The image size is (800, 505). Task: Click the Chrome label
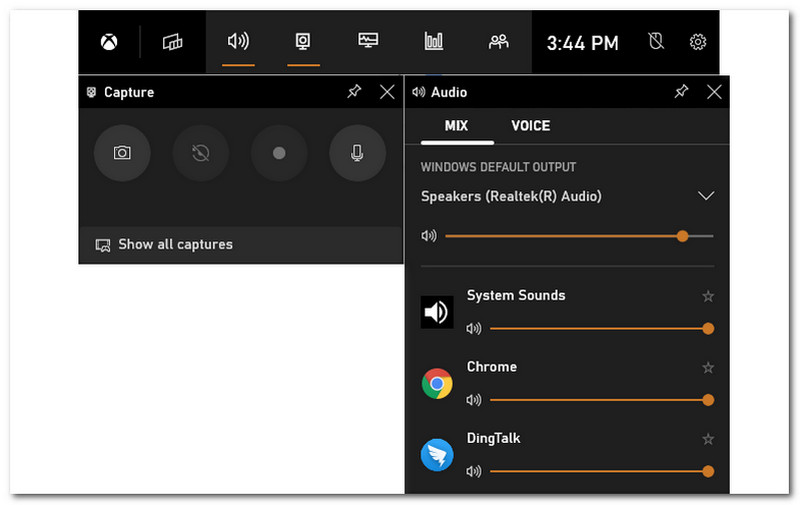492,367
